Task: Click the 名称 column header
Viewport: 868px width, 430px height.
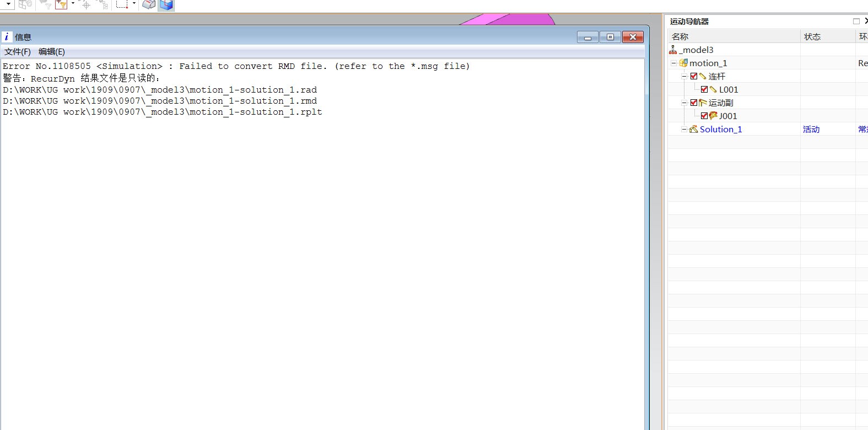Action: tap(734, 36)
